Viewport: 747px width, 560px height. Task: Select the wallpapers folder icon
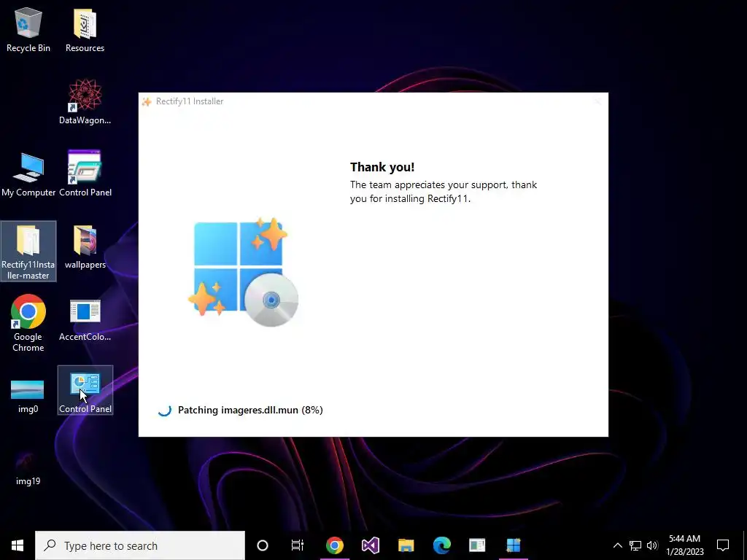click(x=85, y=246)
